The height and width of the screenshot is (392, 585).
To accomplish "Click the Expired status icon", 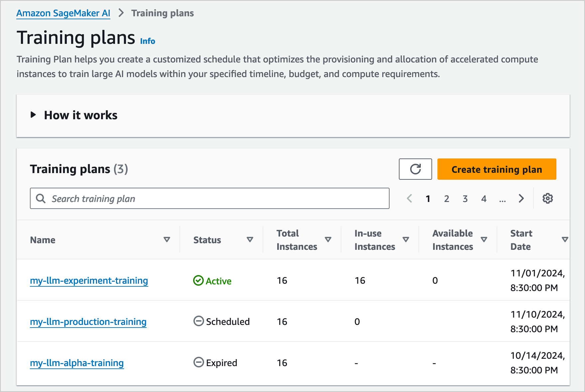I will 198,362.
